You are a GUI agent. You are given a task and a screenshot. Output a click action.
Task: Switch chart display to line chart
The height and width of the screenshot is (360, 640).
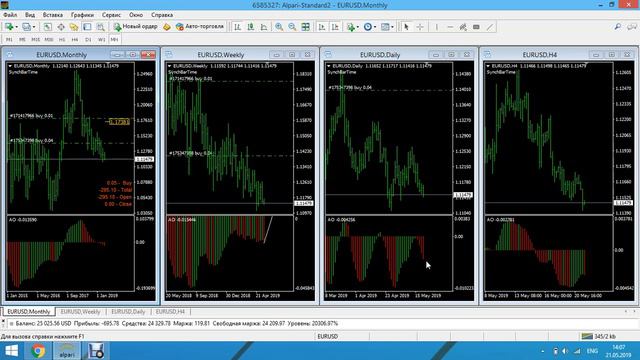pos(264,27)
